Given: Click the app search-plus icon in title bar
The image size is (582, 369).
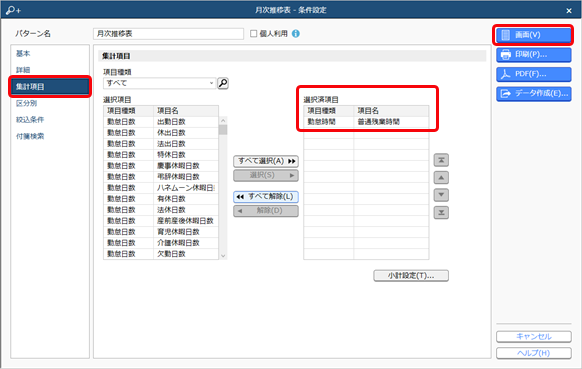Looking at the screenshot, I should tap(13, 10).
